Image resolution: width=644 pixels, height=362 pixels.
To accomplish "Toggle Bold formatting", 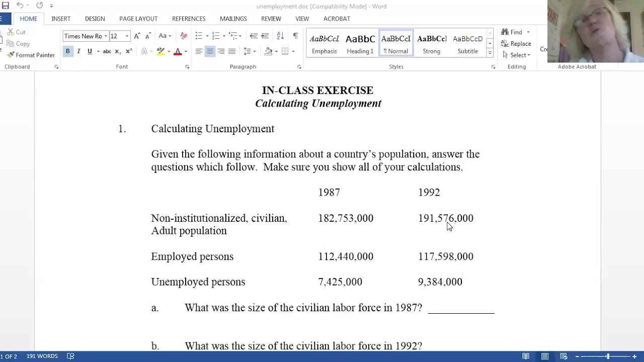I will [67, 51].
